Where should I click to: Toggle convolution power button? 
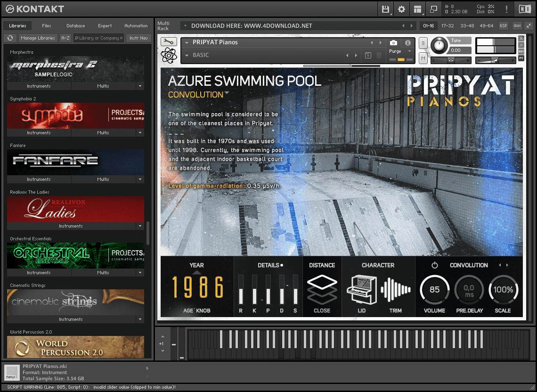point(435,265)
